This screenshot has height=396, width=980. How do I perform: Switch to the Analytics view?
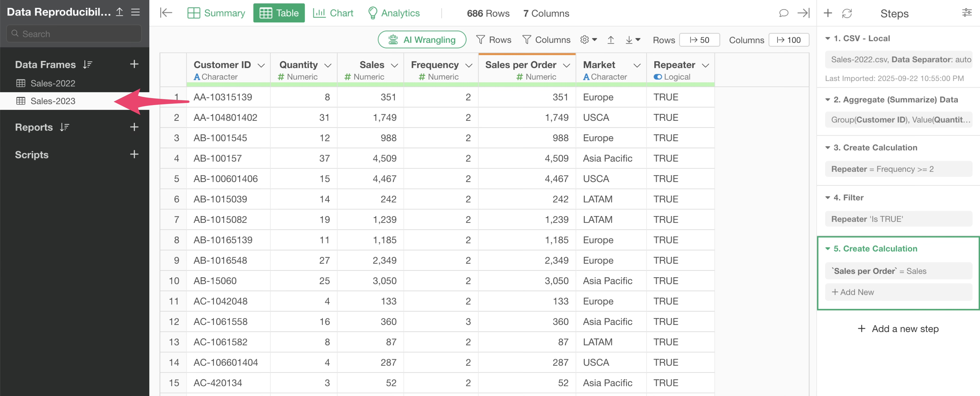coord(394,13)
